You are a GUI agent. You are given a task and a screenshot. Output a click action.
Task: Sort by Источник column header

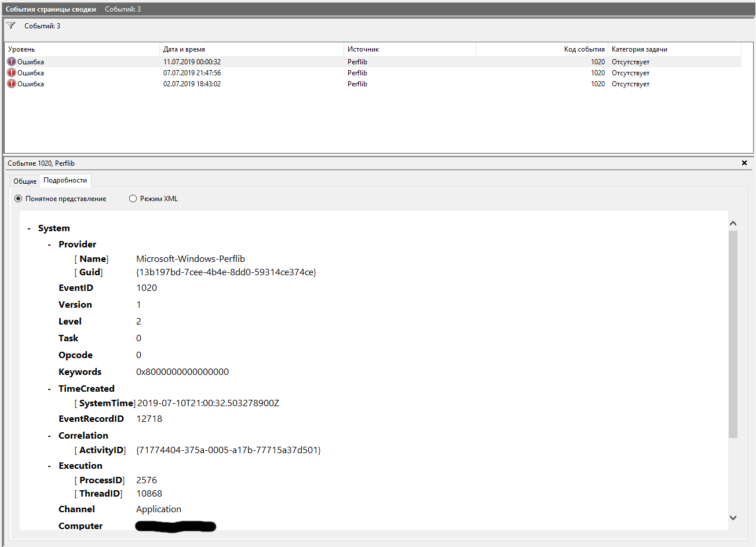tap(410, 49)
